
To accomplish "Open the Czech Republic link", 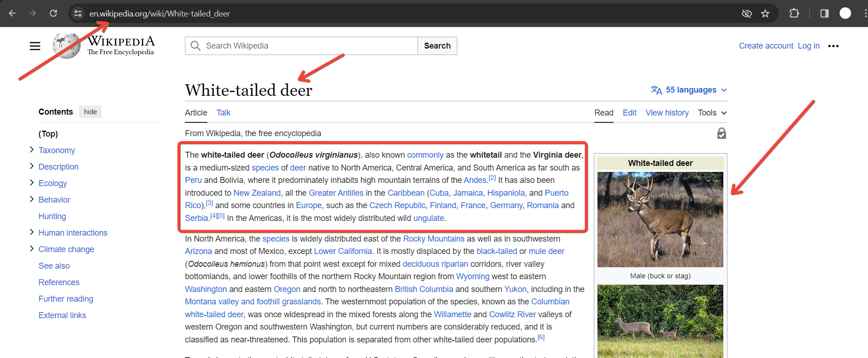I will point(397,205).
